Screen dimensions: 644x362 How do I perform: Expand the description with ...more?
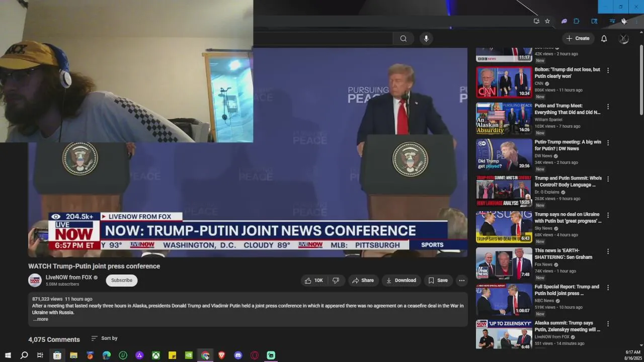click(41, 319)
